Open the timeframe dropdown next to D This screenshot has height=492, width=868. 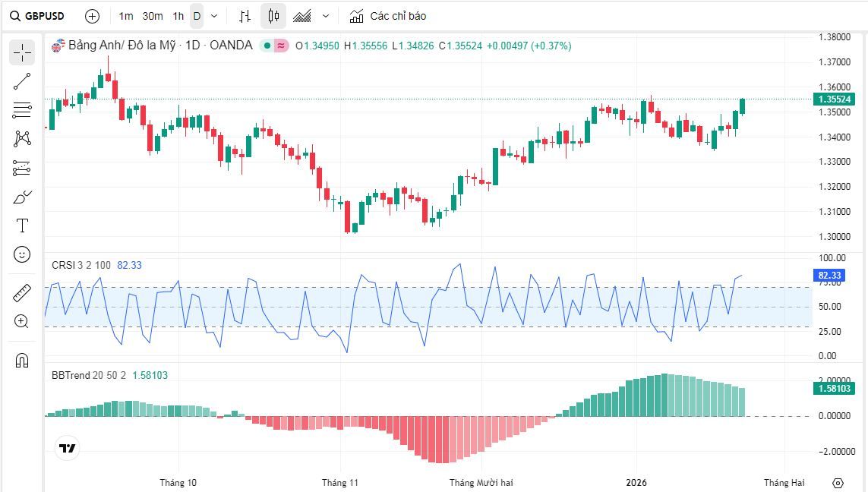pyautogui.click(x=213, y=16)
